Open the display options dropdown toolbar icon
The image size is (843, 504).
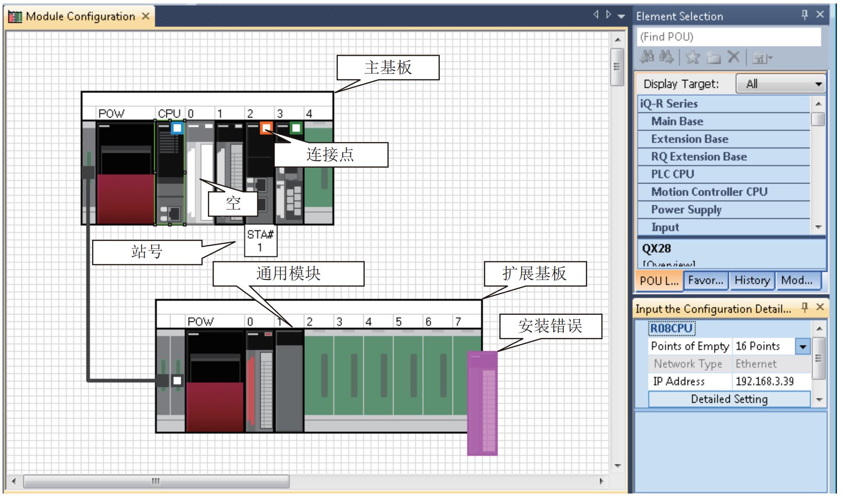763,58
